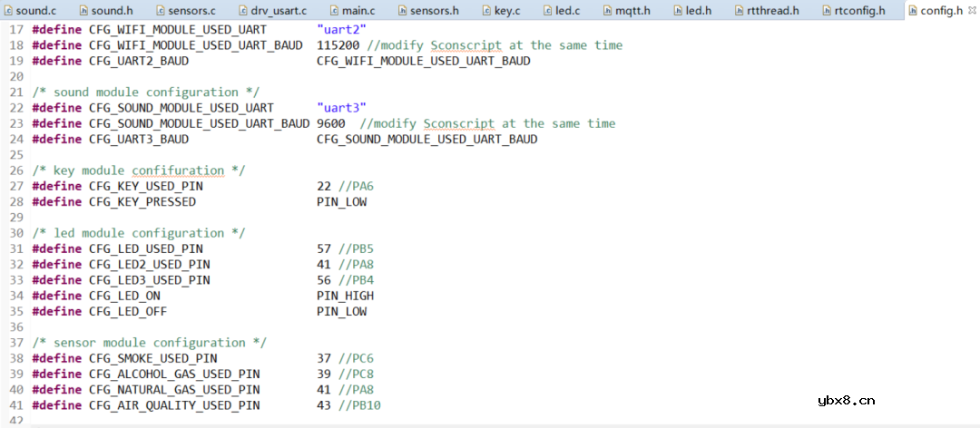Activate the config.h tab label

[x=941, y=11]
